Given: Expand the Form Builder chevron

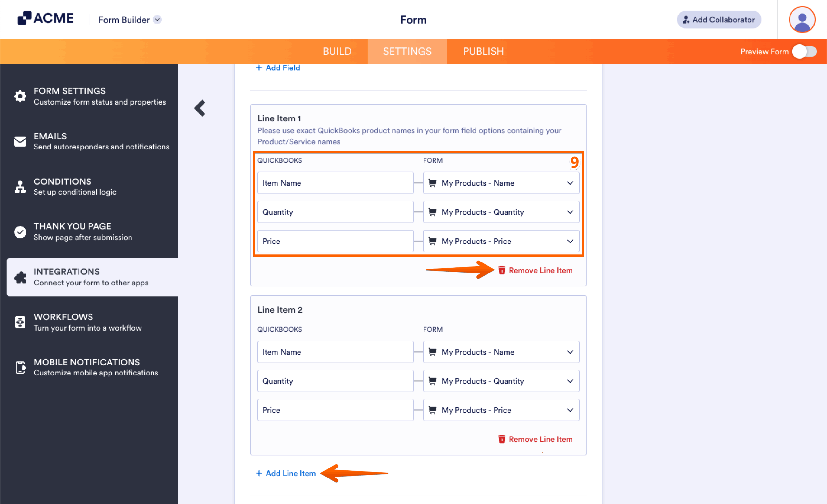Looking at the screenshot, I should (x=157, y=20).
